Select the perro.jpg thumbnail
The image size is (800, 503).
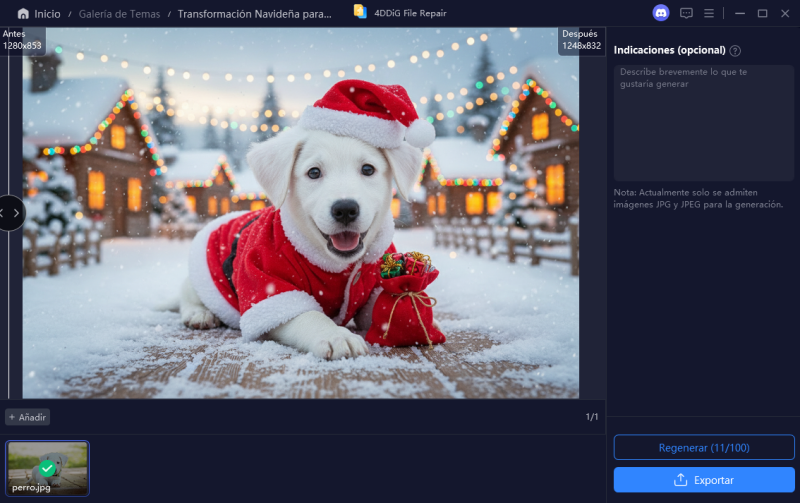point(47,468)
